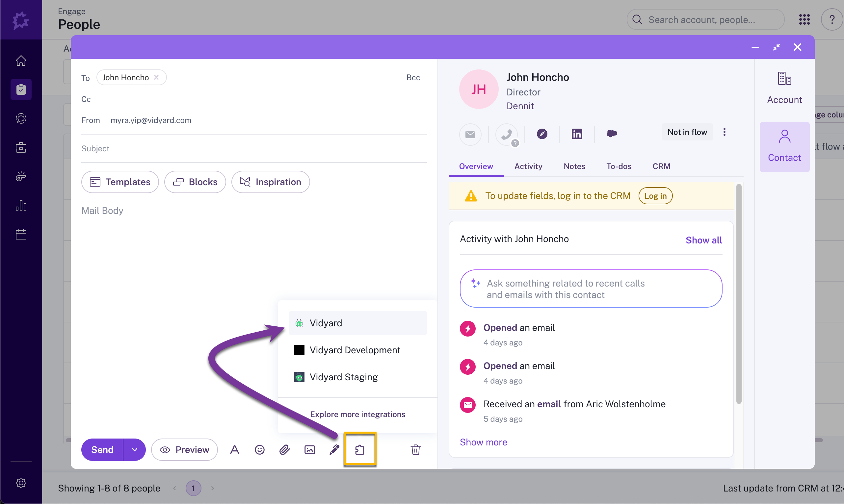The image size is (844, 504).
Task: Switch to the Activity tab
Action: (528, 166)
